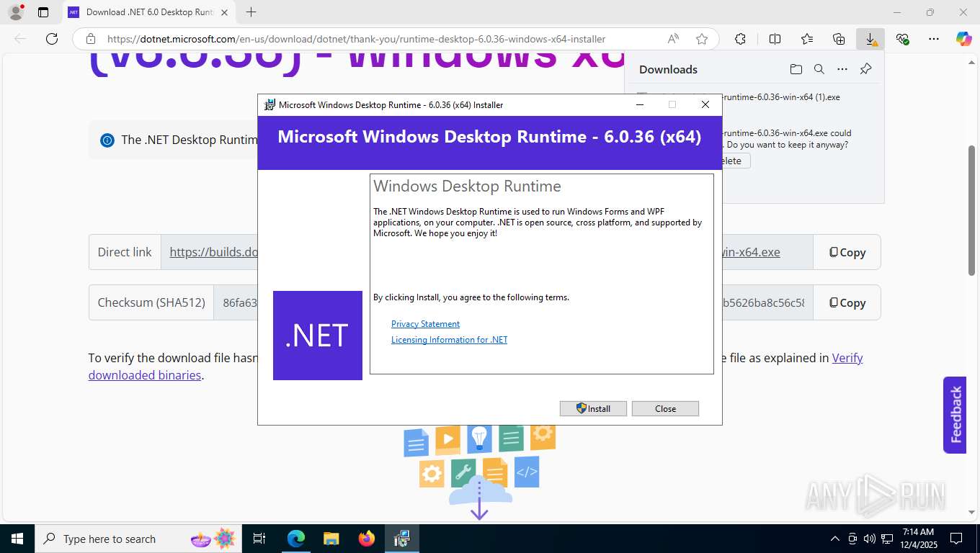The height and width of the screenshot is (553, 980).
Task: Search downloads using the magnifier icon
Action: point(819,69)
